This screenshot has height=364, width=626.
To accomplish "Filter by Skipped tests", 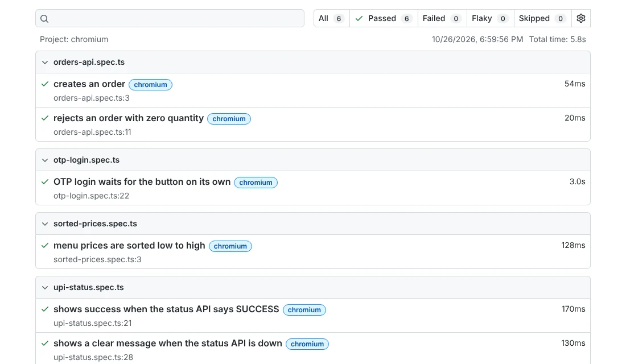I will click(542, 18).
